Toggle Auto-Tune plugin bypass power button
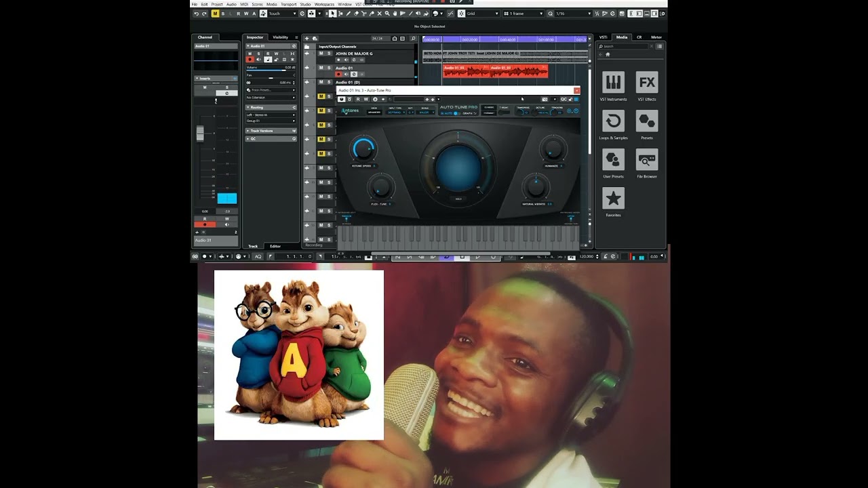The image size is (868, 488). [x=341, y=99]
